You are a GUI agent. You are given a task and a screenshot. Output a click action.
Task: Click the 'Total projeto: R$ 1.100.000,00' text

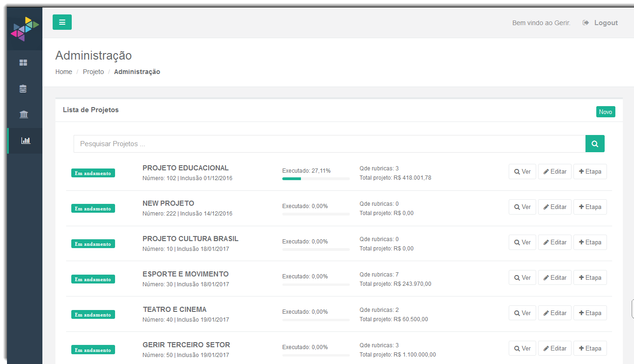point(398,355)
